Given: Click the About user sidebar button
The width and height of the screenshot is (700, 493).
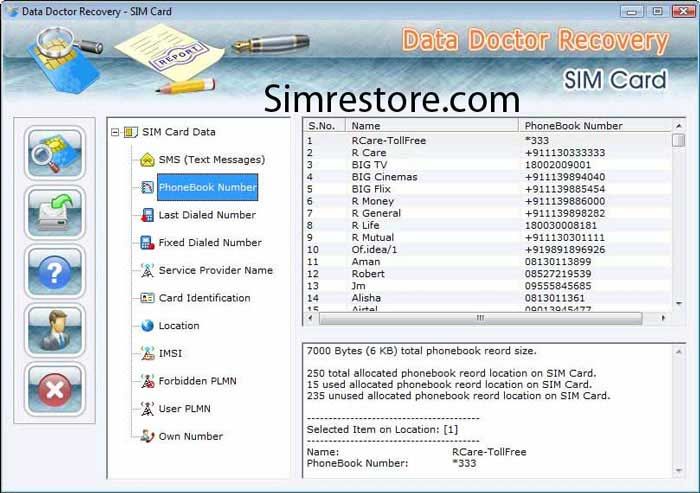Looking at the screenshot, I should [54, 330].
